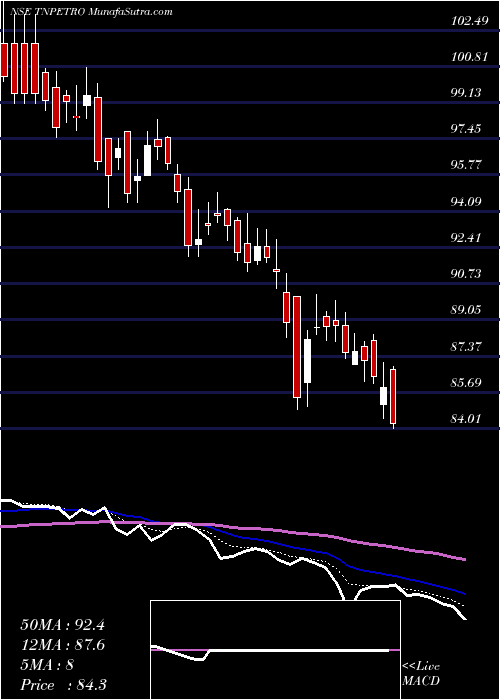Click the 92.41 price axis label

[468, 238]
